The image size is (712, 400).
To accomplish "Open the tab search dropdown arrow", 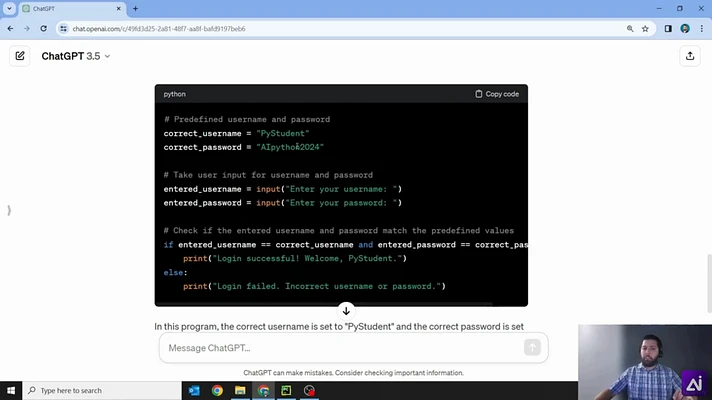I will coord(9,8).
